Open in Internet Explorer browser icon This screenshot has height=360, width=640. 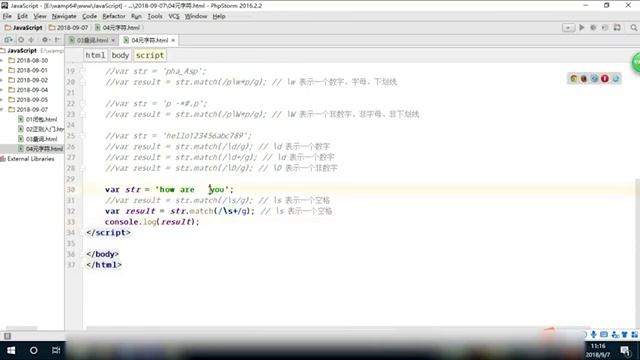(x=616, y=78)
